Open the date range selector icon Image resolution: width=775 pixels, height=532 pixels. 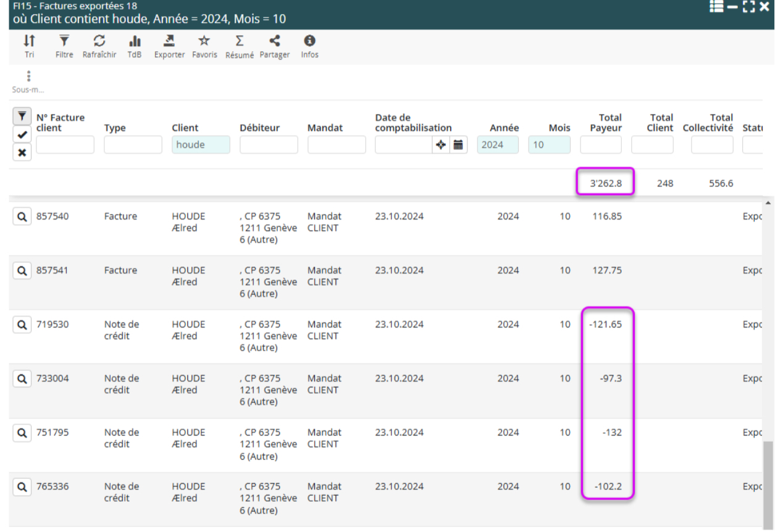point(440,145)
